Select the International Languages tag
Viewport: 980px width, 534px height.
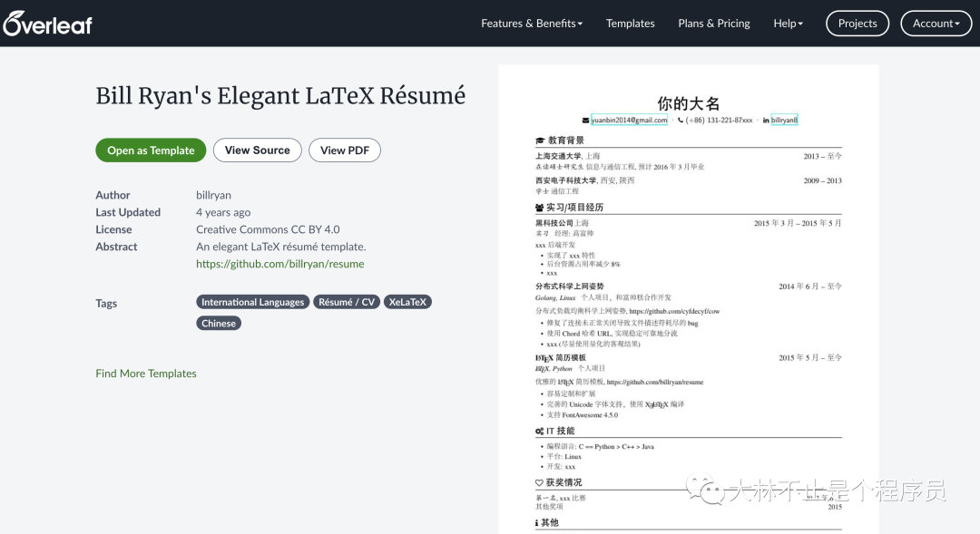[x=252, y=302]
